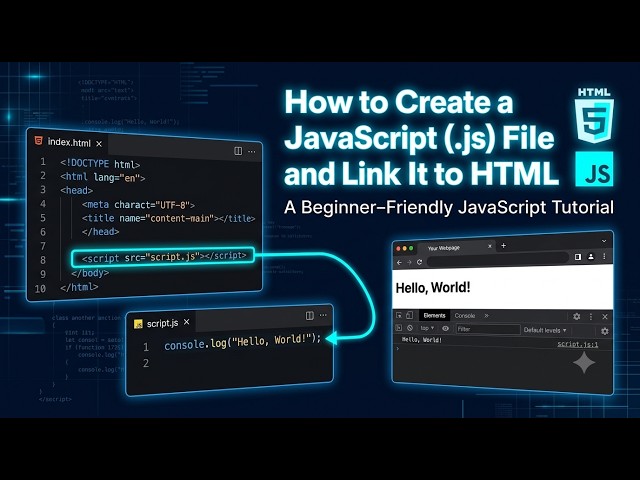Click the HTML5 icon on index.html tab
Viewport: 640px width, 480px height.
pos(38,141)
